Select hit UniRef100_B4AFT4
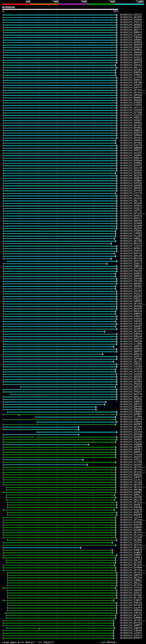The width and height of the screenshot is (146, 644). pyautogui.click(x=131, y=419)
